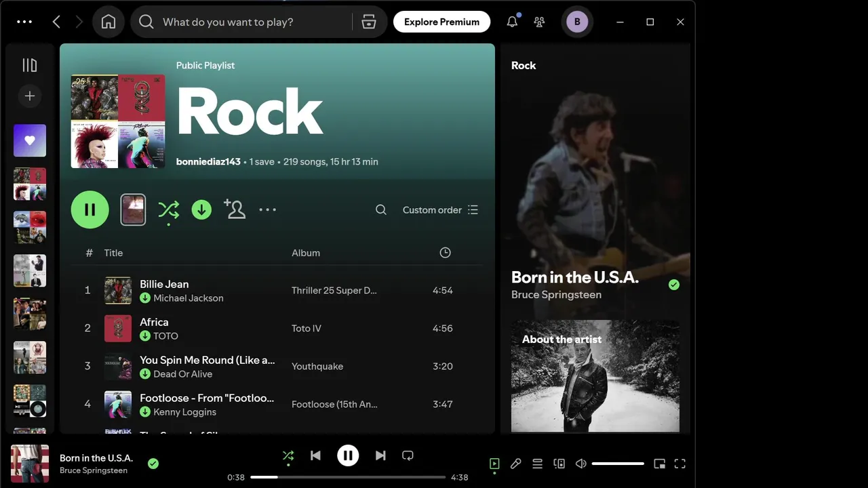Toggle liked checkmark in bottom player bar

(153, 464)
